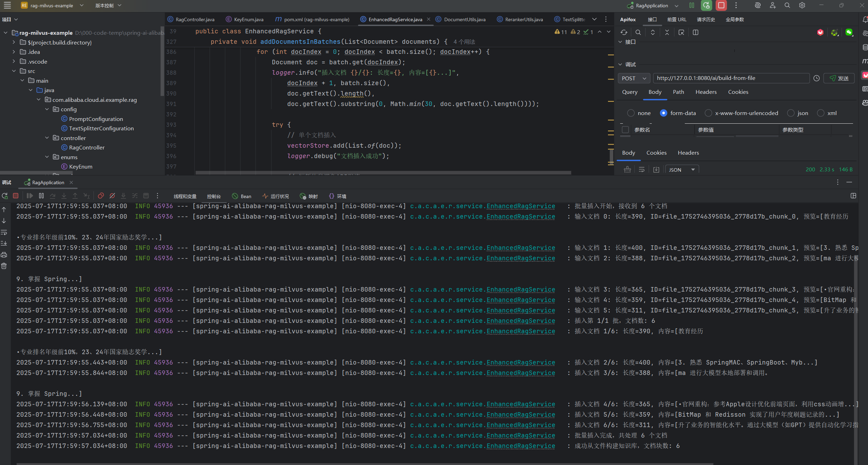Clear the response with broom icon
The height and width of the screenshot is (465, 868).
tap(627, 170)
